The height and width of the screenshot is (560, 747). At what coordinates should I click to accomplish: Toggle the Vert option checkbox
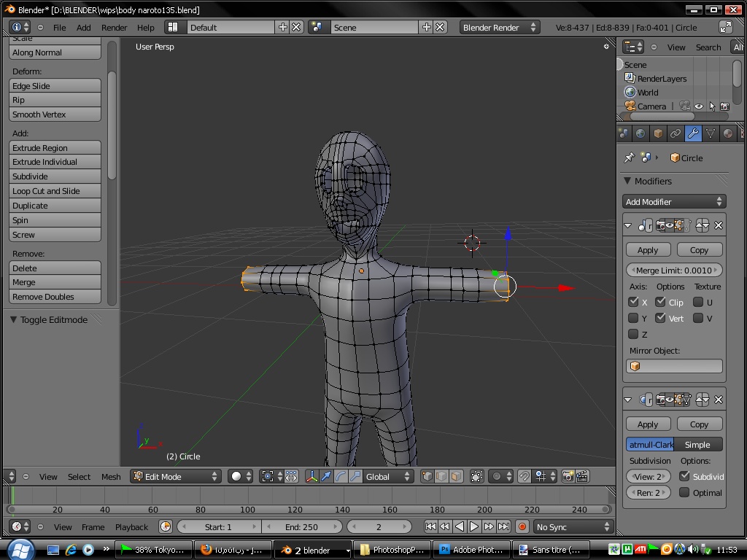[x=660, y=318]
